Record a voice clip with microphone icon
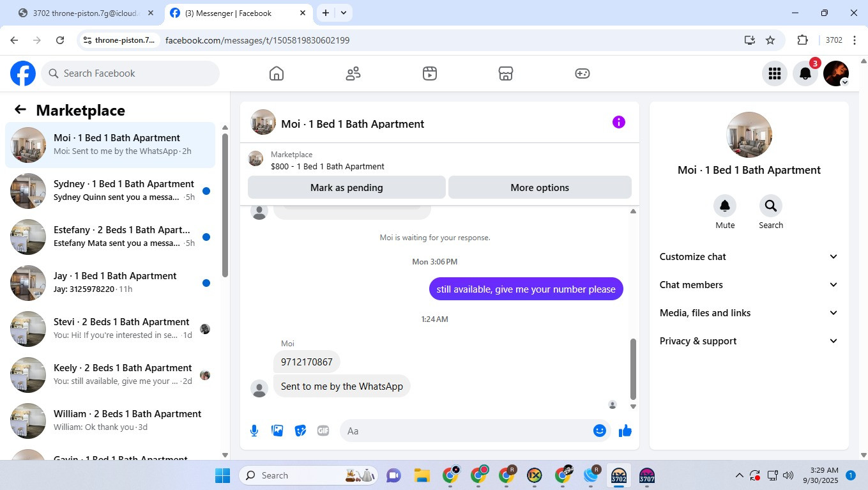 tap(254, 431)
